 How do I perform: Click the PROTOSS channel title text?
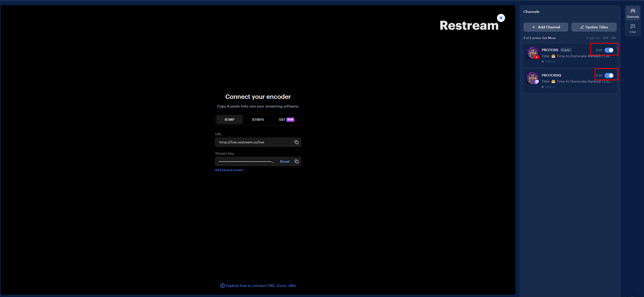click(x=577, y=56)
